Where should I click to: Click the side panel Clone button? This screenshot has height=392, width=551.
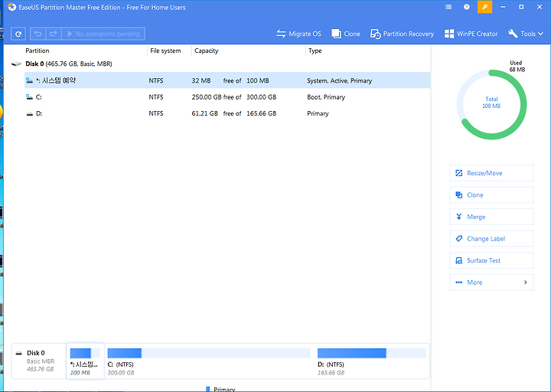pyautogui.click(x=491, y=194)
